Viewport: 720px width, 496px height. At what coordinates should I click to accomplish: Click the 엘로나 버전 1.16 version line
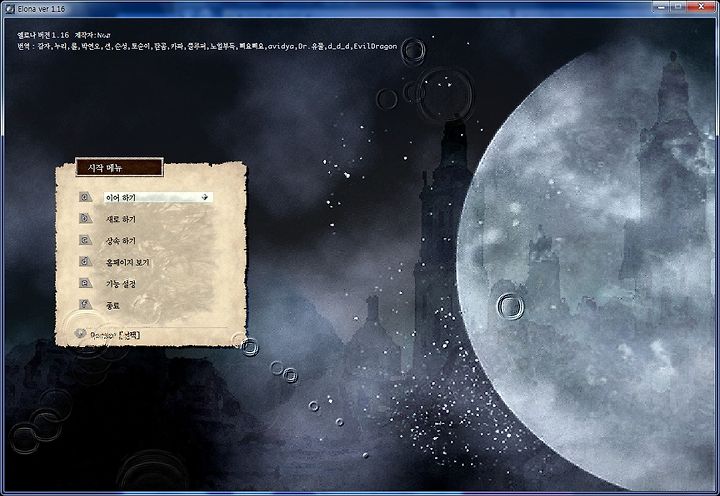click(64, 35)
